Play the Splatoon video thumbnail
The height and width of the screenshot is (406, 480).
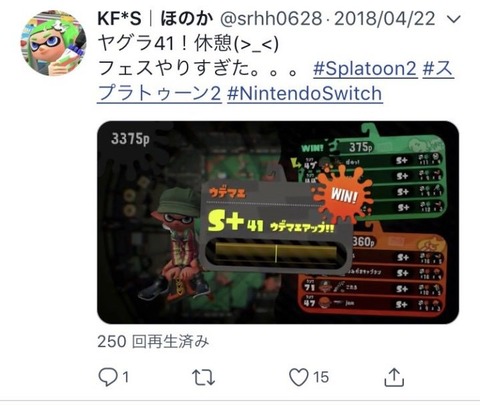pyautogui.click(x=278, y=222)
